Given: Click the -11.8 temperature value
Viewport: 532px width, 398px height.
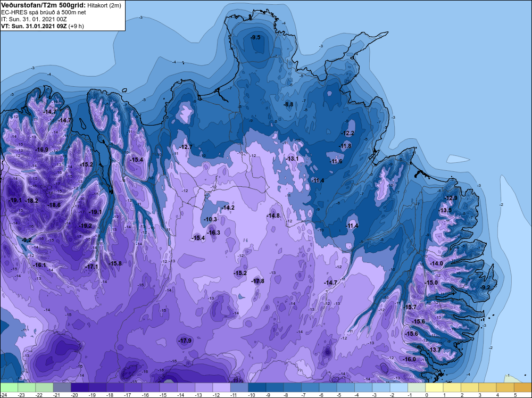Looking at the screenshot, I should tap(345, 146).
